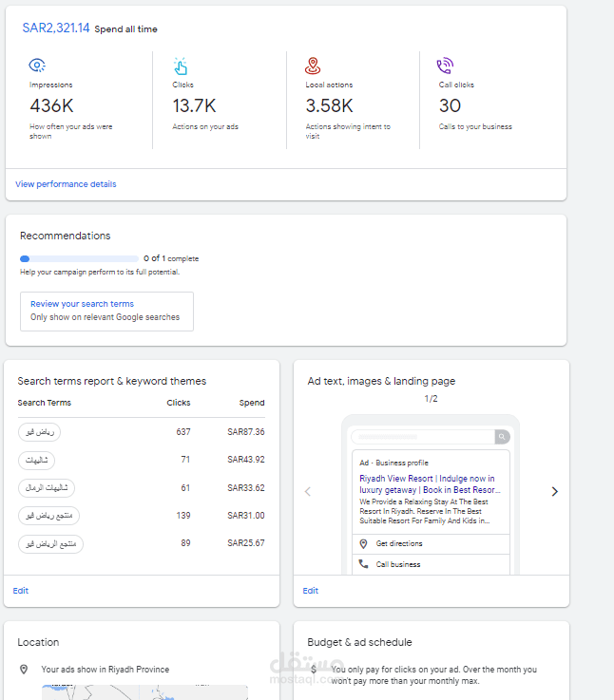Click the location pin beside Riyadh Province
Viewport: 614px width, 700px height.
(24, 669)
